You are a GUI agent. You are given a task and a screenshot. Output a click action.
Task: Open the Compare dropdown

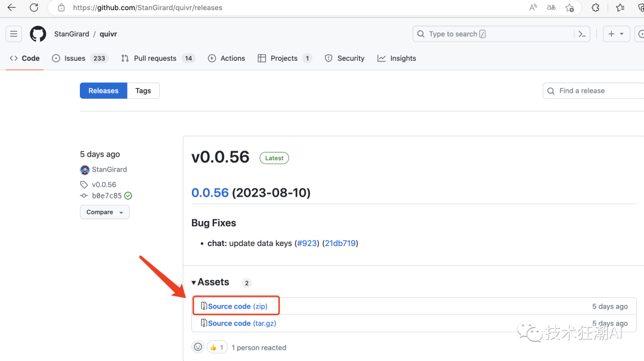pyautogui.click(x=104, y=212)
